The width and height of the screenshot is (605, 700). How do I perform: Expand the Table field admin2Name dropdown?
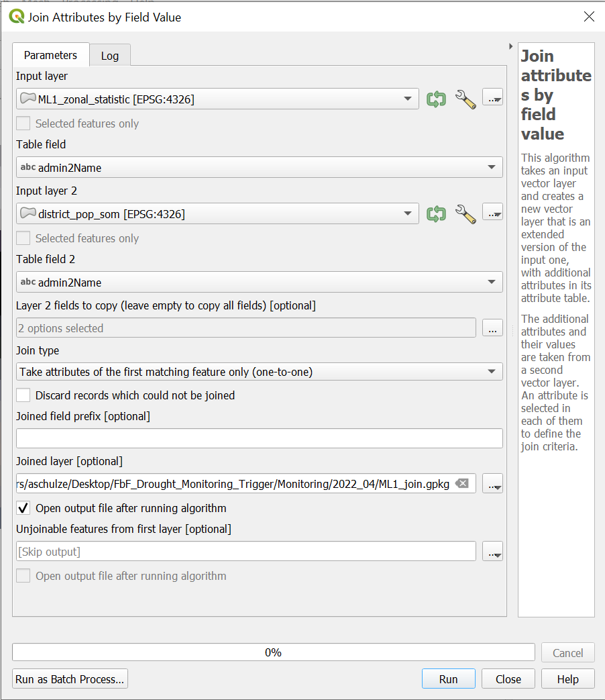(259, 168)
